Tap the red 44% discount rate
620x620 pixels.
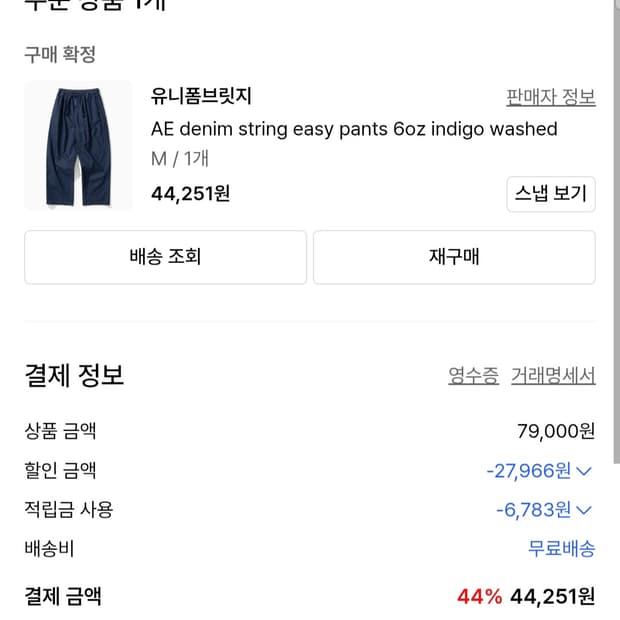coord(479,597)
